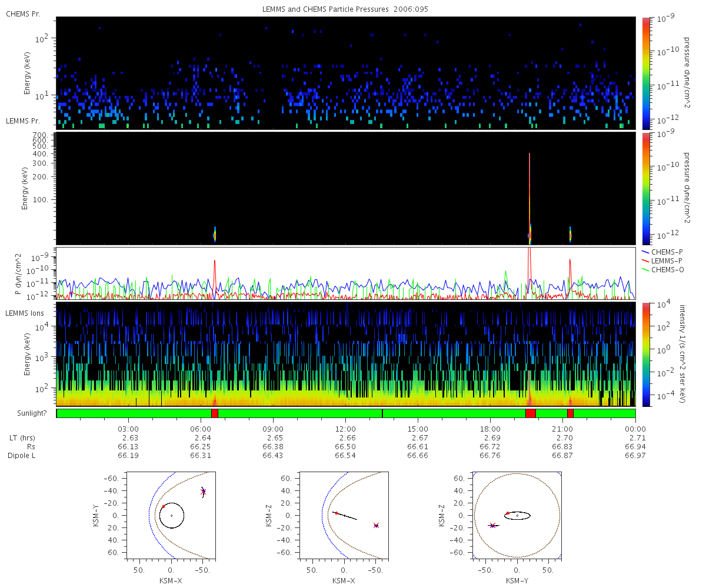706x588 pixels.
Task: Click the LEMMS Ions intensity color bar
Action: 646,354
